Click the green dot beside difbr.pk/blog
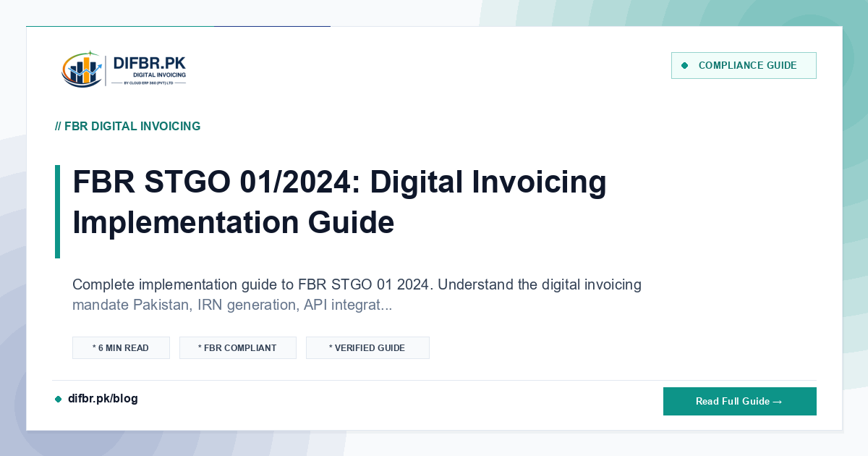 [58, 399]
